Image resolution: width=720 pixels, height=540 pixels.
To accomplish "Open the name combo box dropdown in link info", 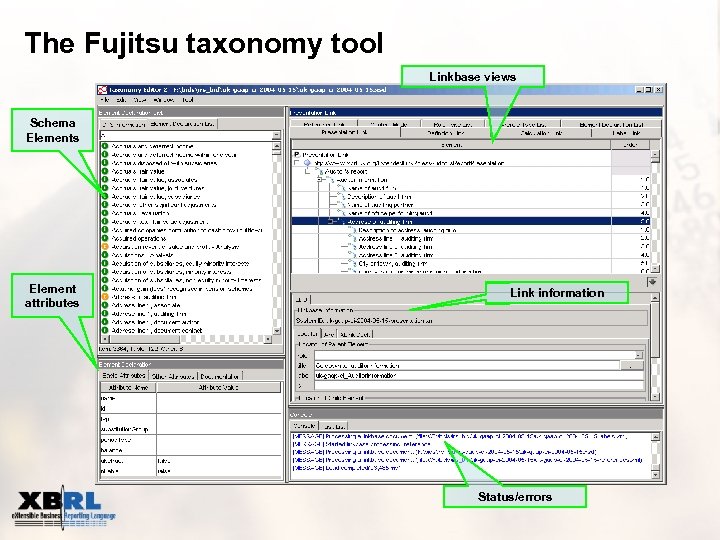I will click(x=639, y=355).
